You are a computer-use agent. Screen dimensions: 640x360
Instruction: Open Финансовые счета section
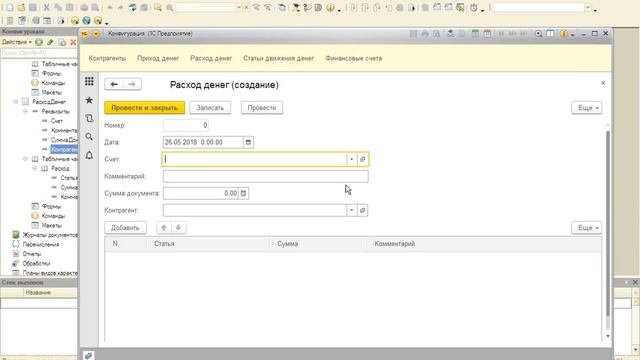[354, 58]
